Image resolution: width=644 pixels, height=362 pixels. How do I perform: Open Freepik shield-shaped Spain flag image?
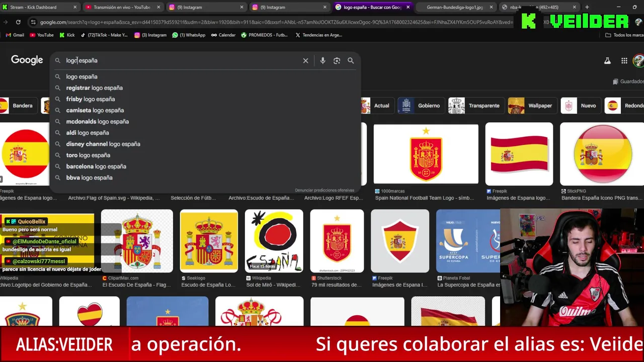(400, 241)
